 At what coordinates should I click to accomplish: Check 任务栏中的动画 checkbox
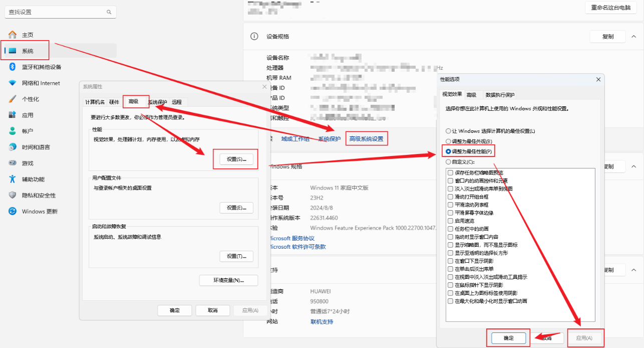point(450,229)
